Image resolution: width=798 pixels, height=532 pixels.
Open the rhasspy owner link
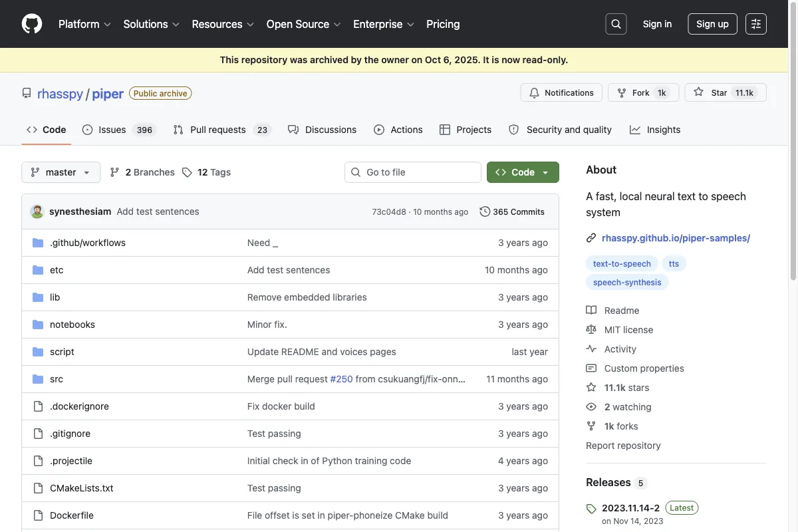pos(60,94)
